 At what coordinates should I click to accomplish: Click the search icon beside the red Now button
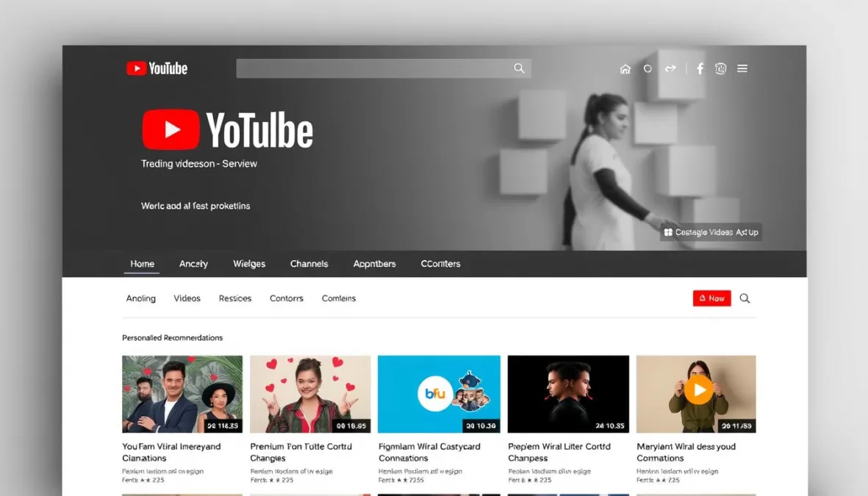(x=745, y=298)
